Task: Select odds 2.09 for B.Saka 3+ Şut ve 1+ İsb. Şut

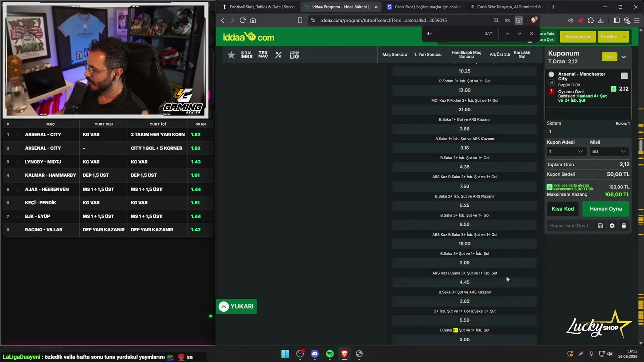Action: pyautogui.click(x=464, y=263)
